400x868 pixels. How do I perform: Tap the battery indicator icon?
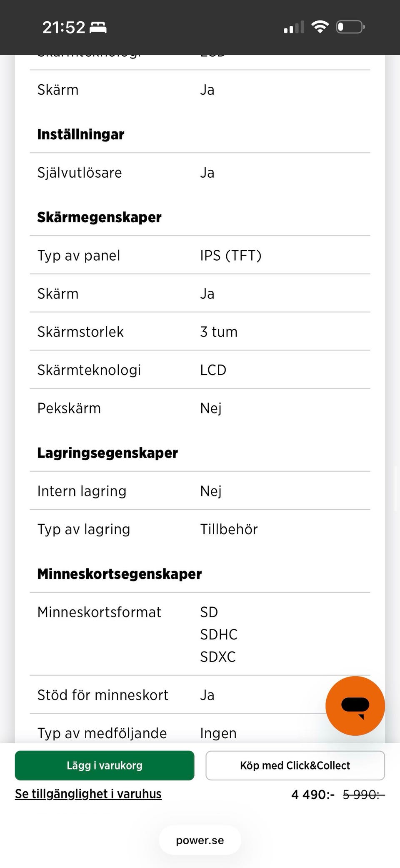(350, 27)
